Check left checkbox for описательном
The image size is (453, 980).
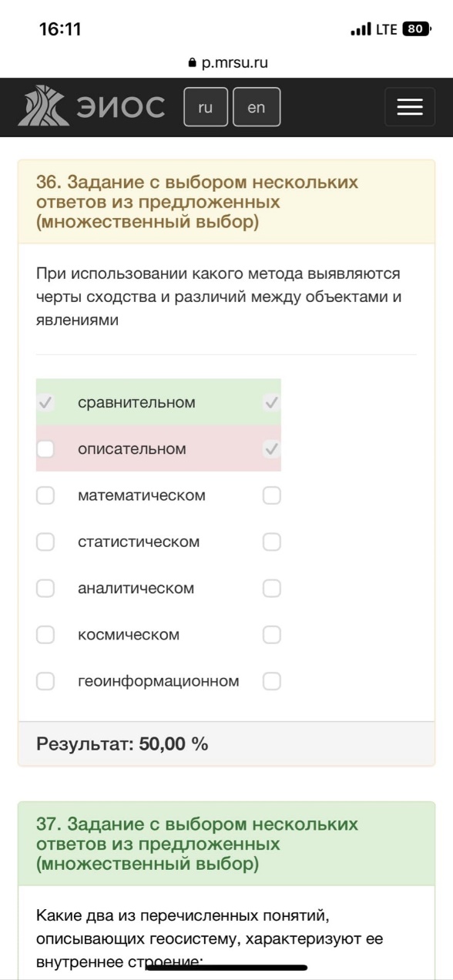45,448
